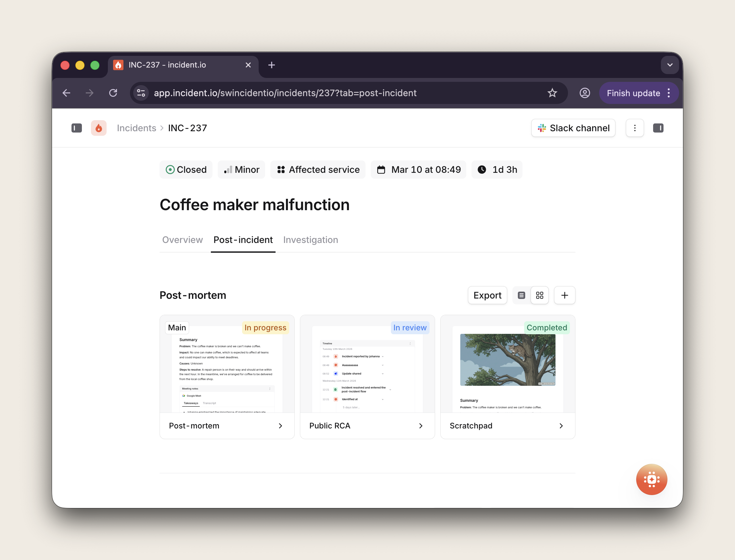Viewport: 735px width, 560px height.
Task: Bookmark page with the star icon
Action: coord(552,93)
